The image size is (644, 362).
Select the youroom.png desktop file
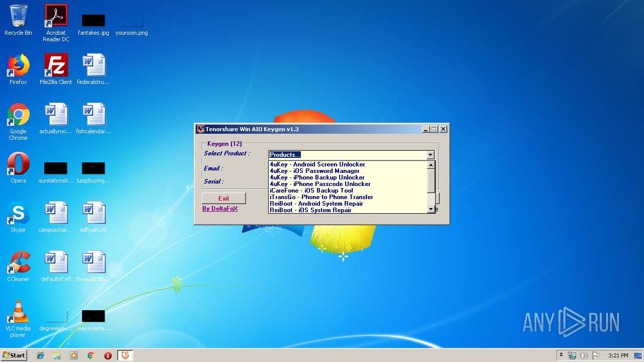pyautogui.click(x=131, y=24)
